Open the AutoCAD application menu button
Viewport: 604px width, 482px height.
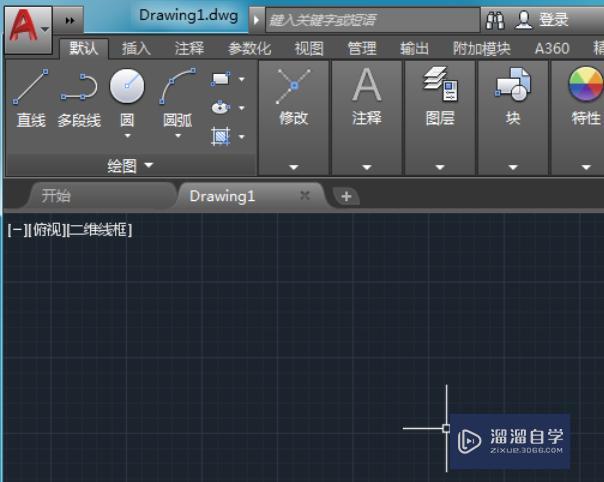tap(28, 29)
